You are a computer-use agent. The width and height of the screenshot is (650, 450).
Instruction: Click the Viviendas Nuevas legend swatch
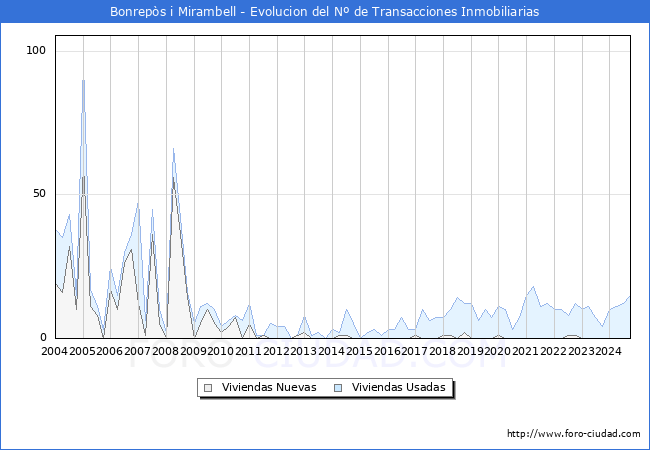tap(208, 388)
